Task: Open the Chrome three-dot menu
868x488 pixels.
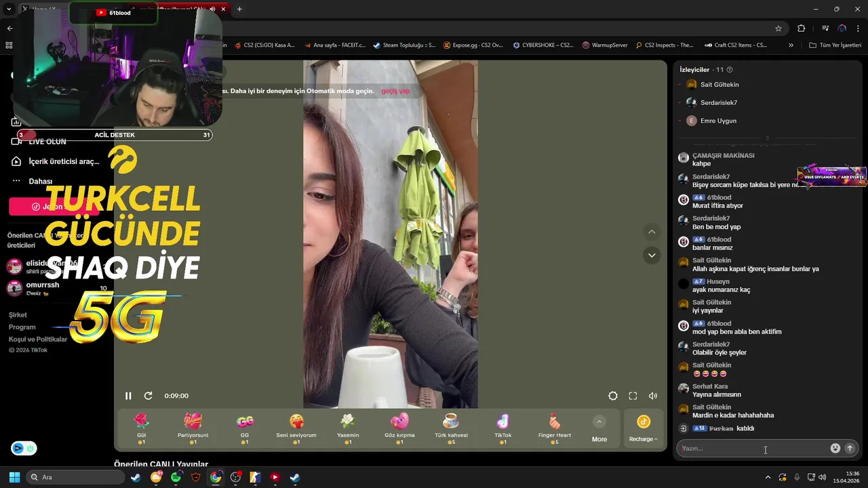Action: pyautogui.click(x=859, y=28)
